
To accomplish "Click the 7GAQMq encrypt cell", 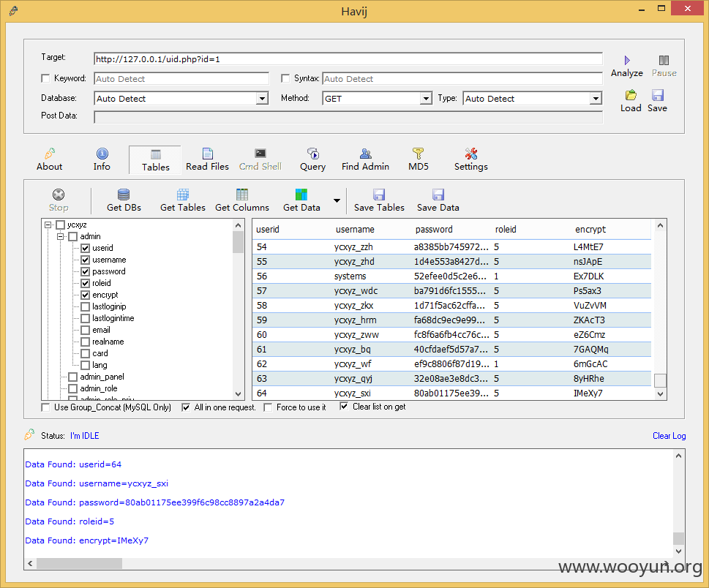I will pyautogui.click(x=591, y=350).
